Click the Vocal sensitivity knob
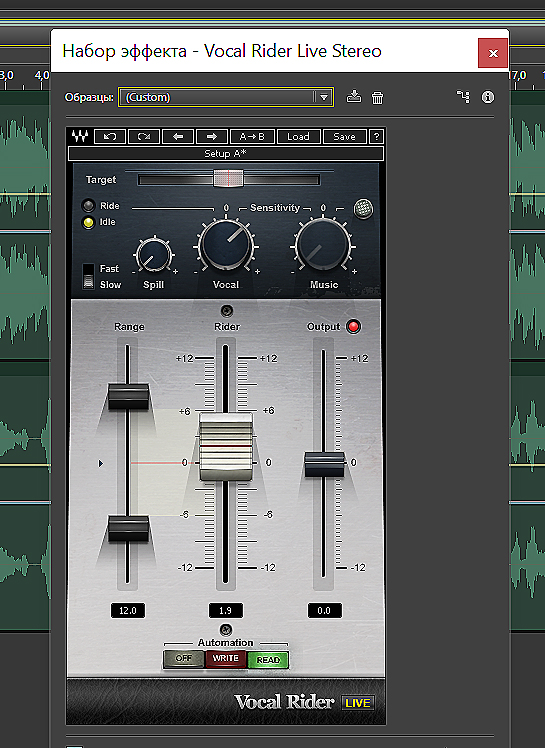545x748 pixels. (x=226, y=245)
